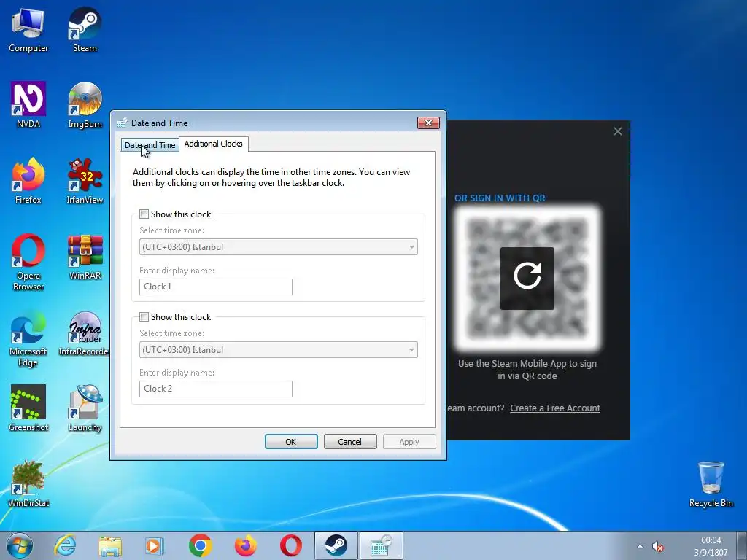Click the muted volume tray icon
Viewport: 747px width, 560px height.
point(658,547)
